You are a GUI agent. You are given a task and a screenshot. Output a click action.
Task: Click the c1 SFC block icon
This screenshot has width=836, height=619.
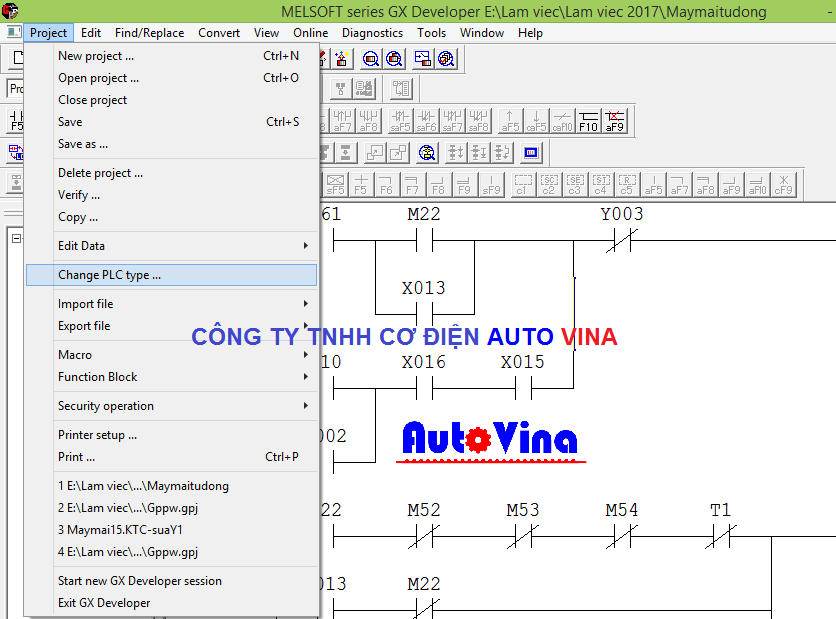tap(522, 185)
